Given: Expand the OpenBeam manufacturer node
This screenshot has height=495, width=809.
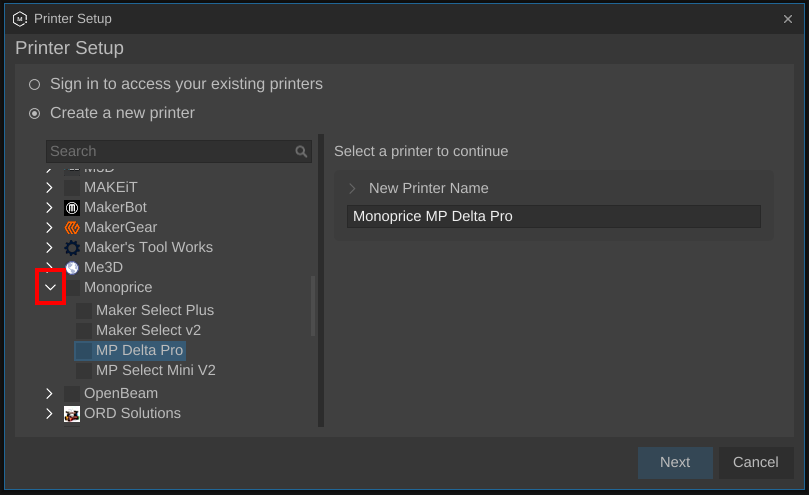Looking at the screenshot, I should click(49, 393).
